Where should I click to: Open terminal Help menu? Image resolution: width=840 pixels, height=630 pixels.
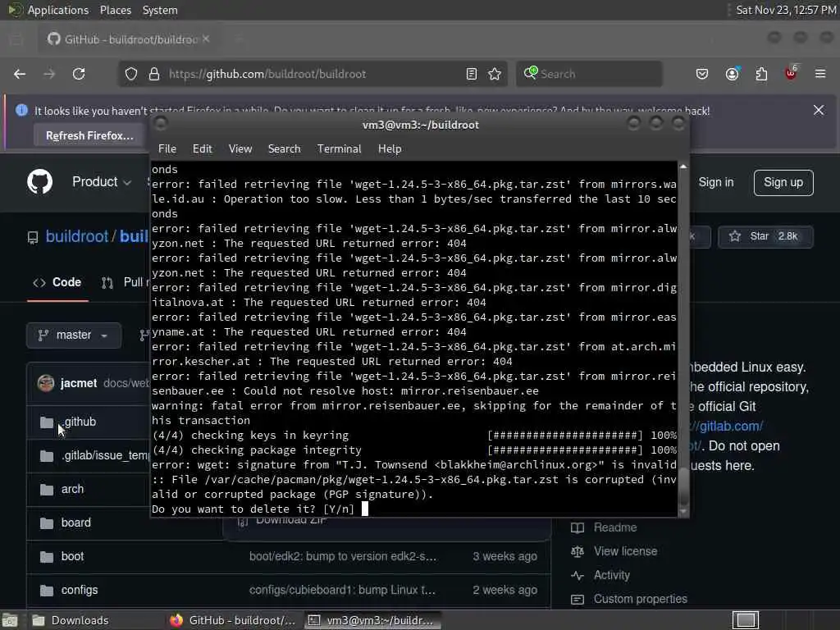click(390, 149)
